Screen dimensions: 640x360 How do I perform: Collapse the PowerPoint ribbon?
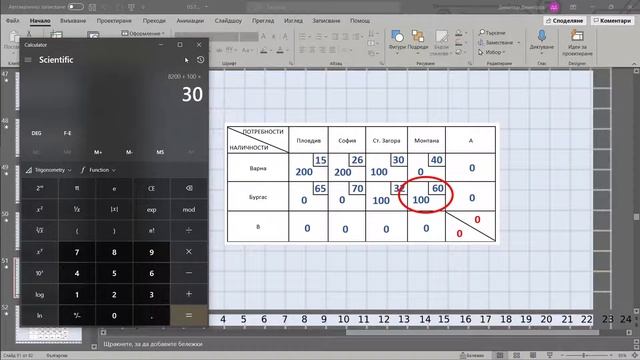[x=634, y=64]
